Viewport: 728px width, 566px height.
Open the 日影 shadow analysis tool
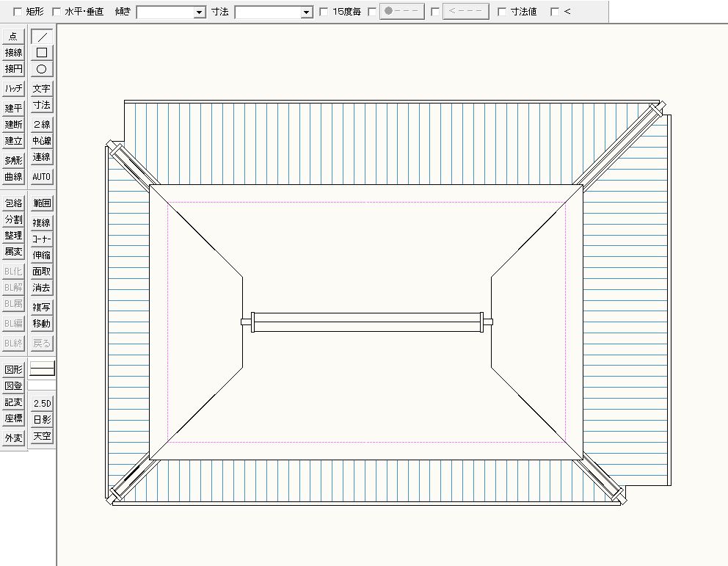coord(42,419)
